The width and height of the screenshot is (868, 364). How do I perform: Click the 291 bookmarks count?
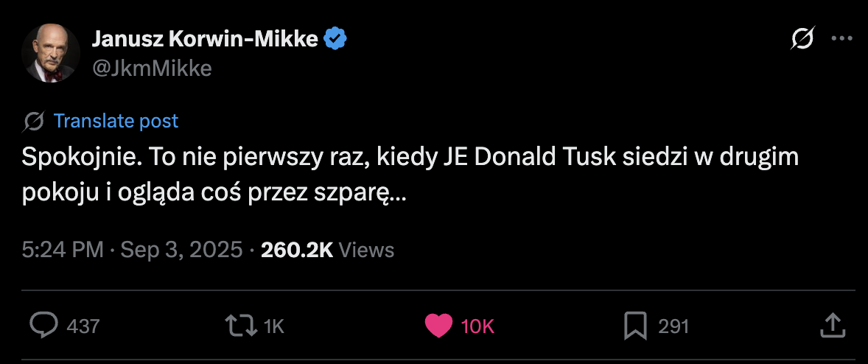pos(673,326)
